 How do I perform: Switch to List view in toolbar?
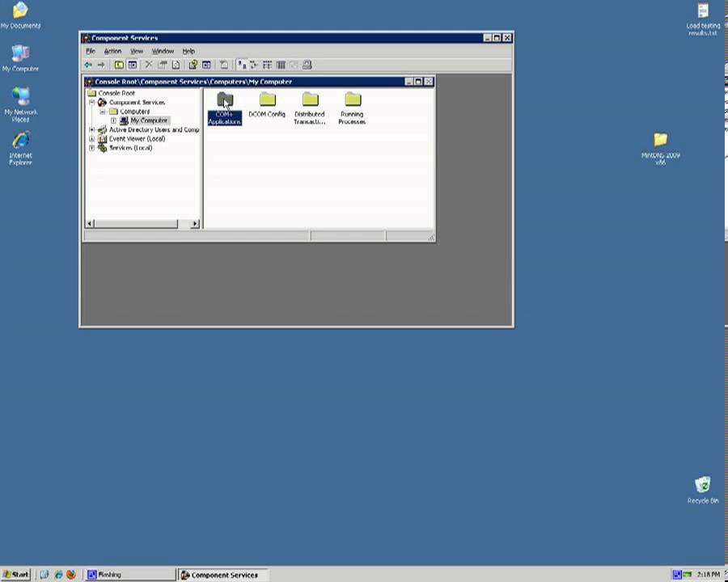point(268,65)
